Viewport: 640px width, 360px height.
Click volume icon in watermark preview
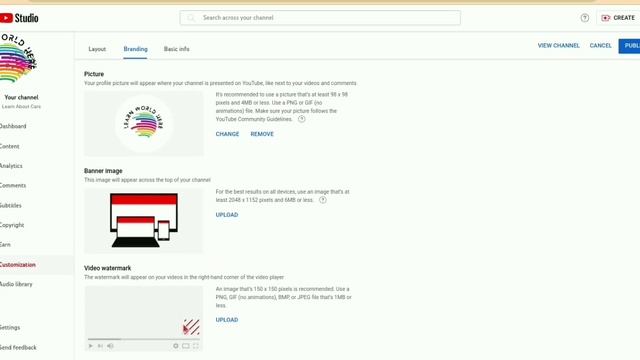coord(110,346)
